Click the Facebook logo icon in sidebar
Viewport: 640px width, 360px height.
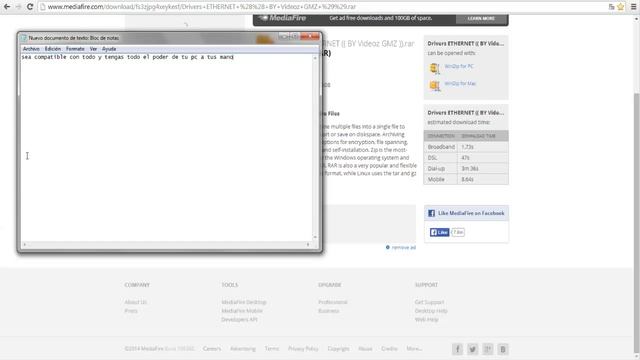point(431,213)
